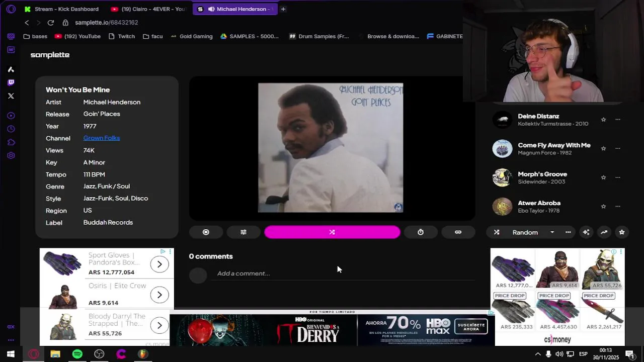Screen dimensions: 644x362
Task: Star the Morph's Groove track
Action: point(603,177)
